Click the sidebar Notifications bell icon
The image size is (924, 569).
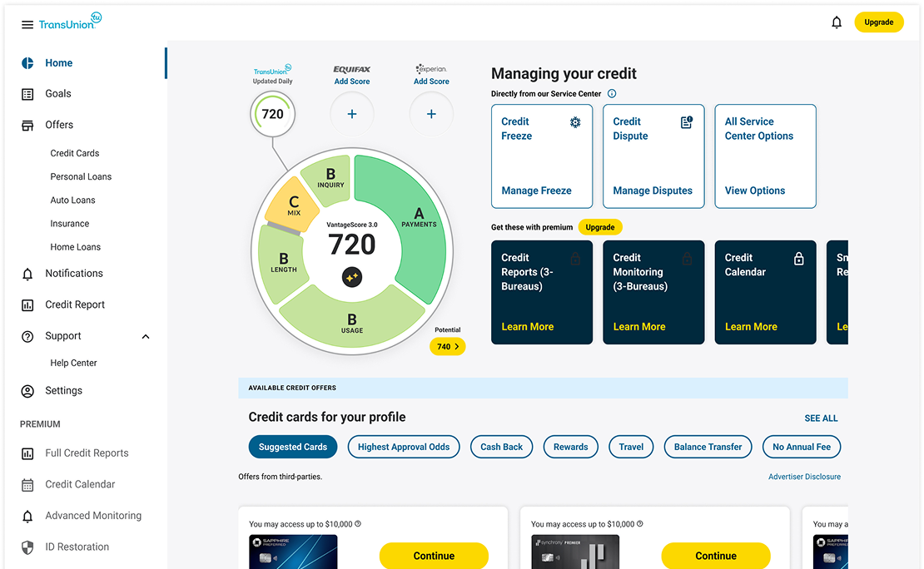click(27, 274)
